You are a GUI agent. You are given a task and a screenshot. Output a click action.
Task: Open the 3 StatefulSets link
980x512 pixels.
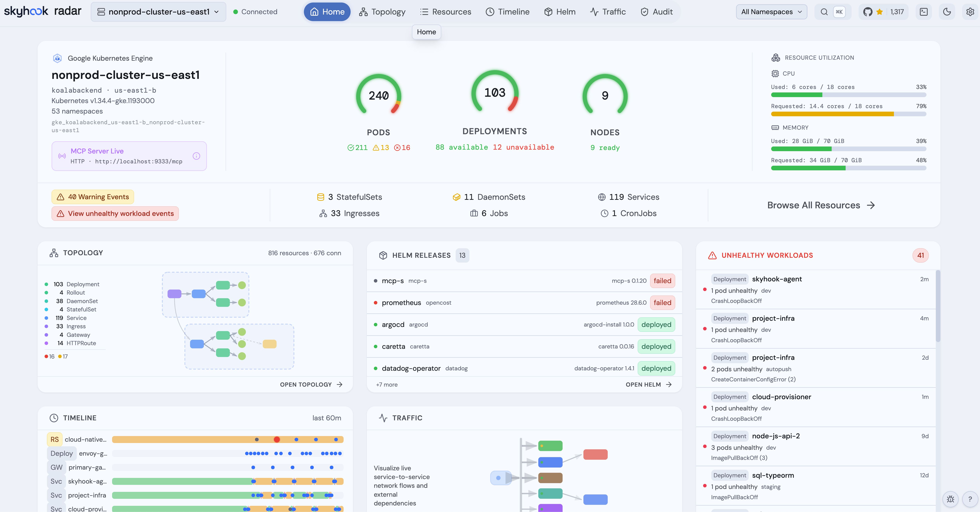point(349,197)
